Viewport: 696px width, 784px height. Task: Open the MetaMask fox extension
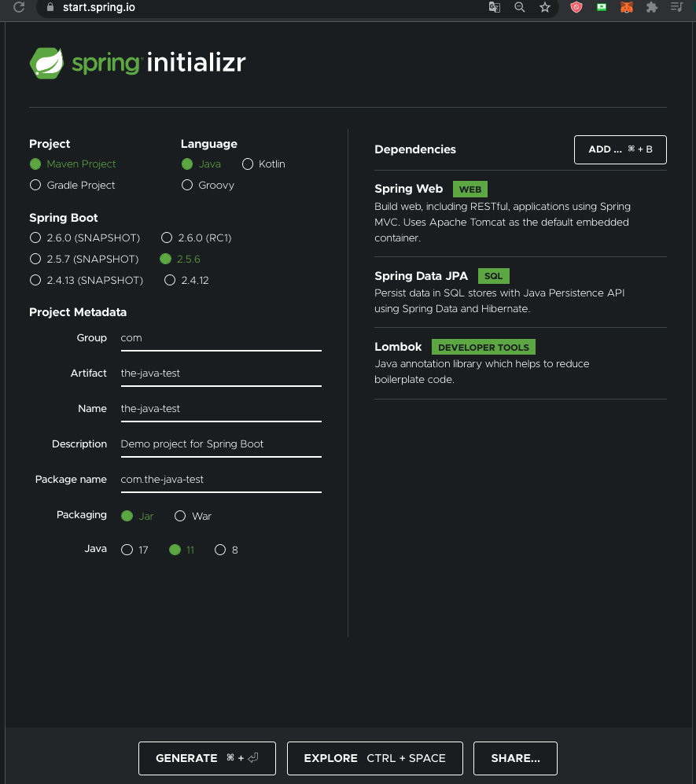click(627, 7)
